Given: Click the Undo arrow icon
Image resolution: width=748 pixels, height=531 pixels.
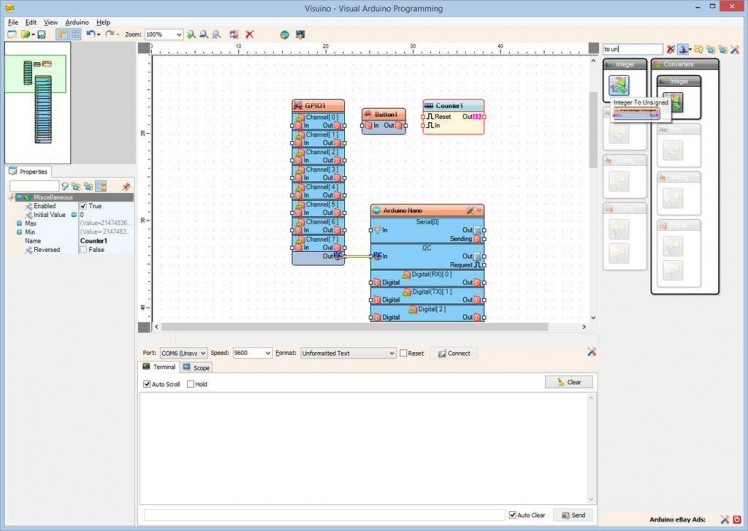Looking at the screenshot, I should 90,34.
